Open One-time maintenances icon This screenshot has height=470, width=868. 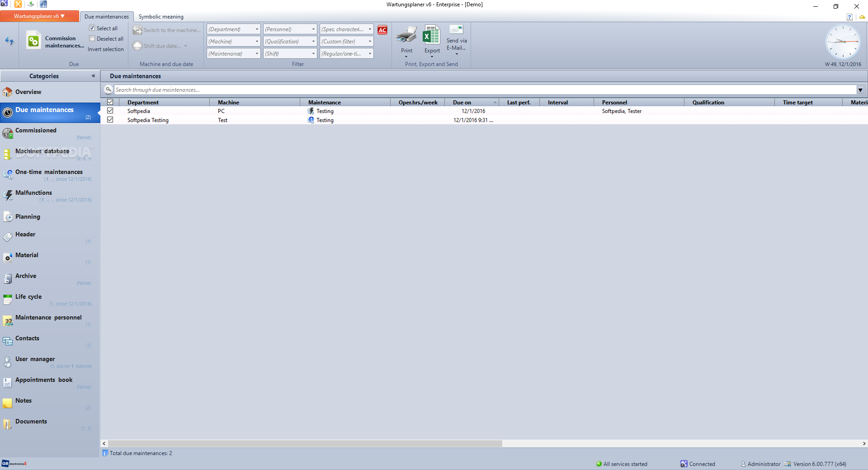8,175
